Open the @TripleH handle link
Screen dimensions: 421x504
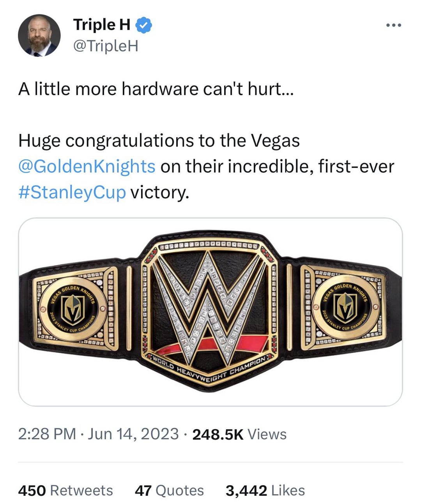tap(106, 46)
